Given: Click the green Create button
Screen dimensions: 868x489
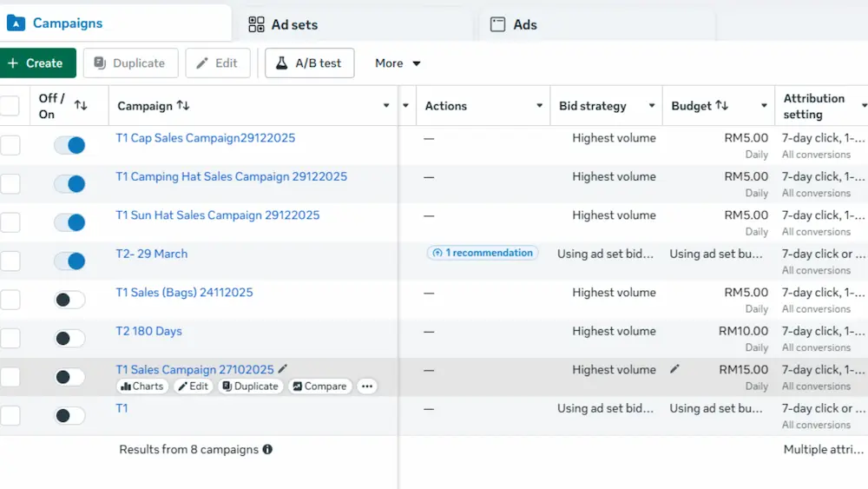Looking at the screenshot, I should point(37,63).
